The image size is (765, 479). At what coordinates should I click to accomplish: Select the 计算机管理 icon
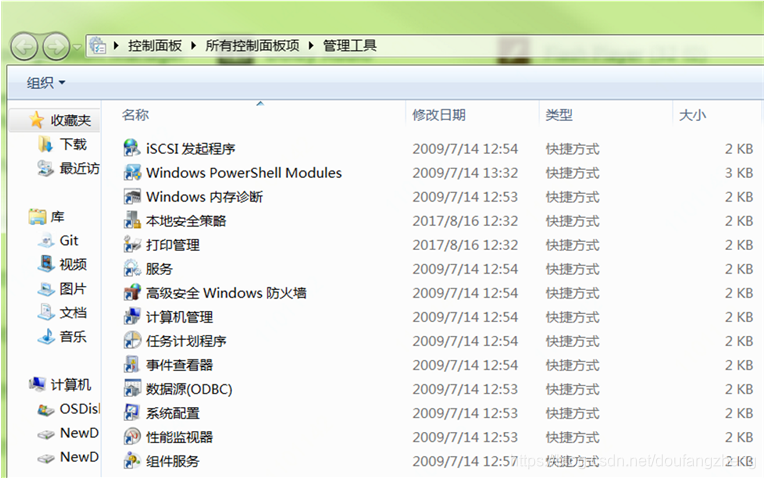pyautogui.click(x=132, y=317)
